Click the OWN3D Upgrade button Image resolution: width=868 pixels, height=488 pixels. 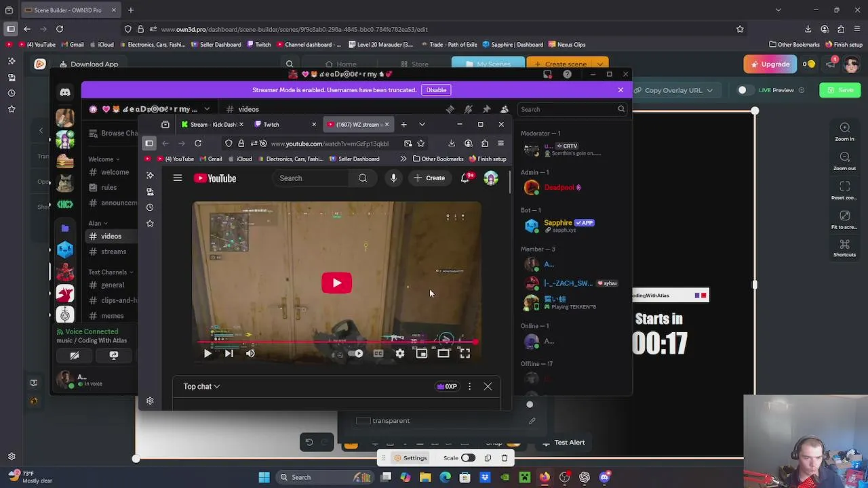pos(769,64)
